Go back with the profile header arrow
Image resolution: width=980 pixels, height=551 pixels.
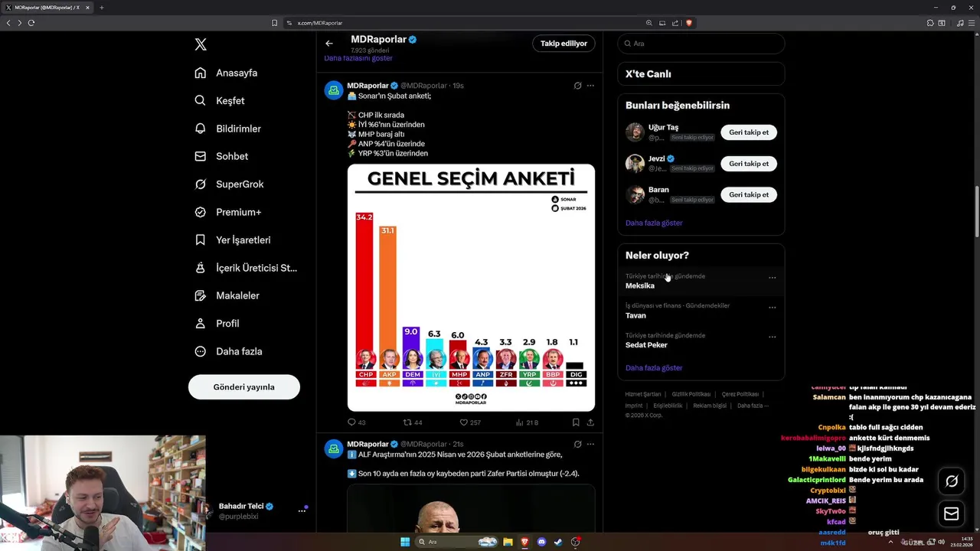tap(329, 44)
